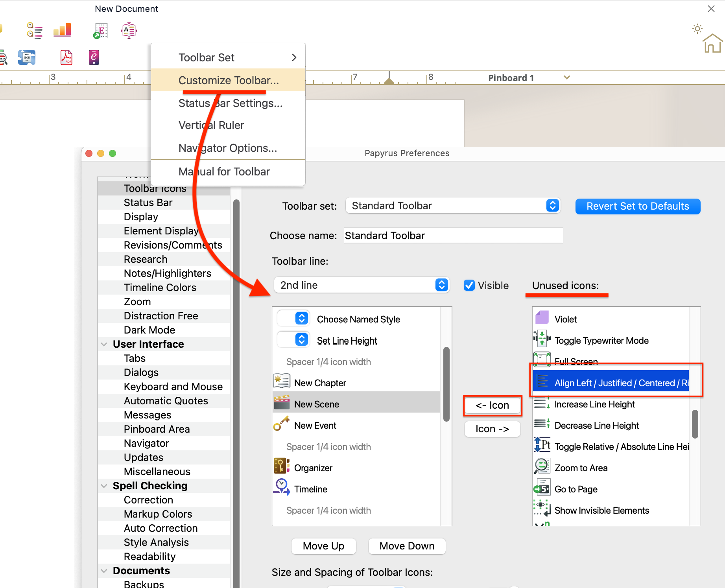The height and width of the screenshot is (588, 725).
Task: Select the Timeline icon in toolbar list
Action: (310, 489)
